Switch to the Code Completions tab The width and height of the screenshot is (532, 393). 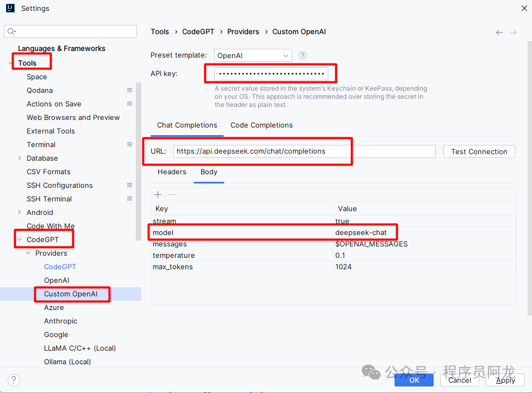click(x=261, y=125)
